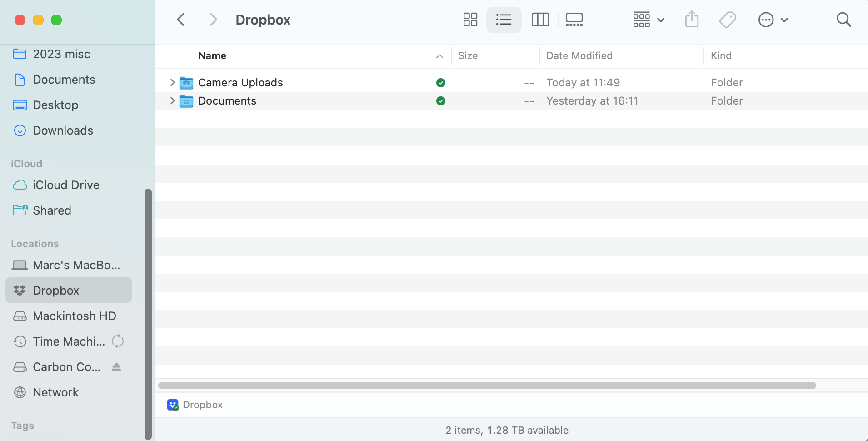Sort by the Kind column header
The width and height of the screenshot is (868, 441).
click(721, 55)
